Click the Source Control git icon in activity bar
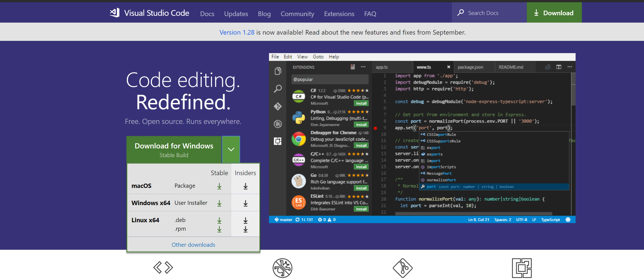This screenshot has height=280, width=644. tap(278, 106)
